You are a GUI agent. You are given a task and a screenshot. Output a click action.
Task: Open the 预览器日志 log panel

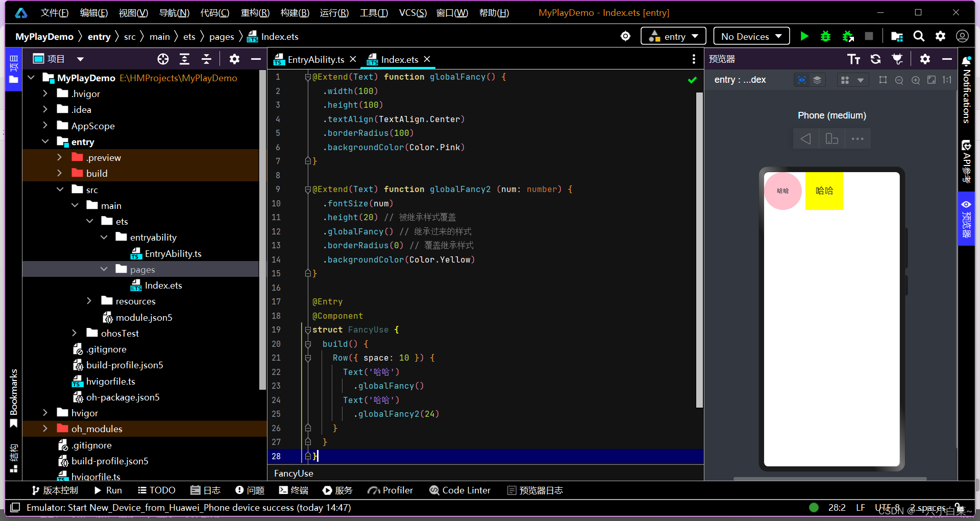[535, 490]
